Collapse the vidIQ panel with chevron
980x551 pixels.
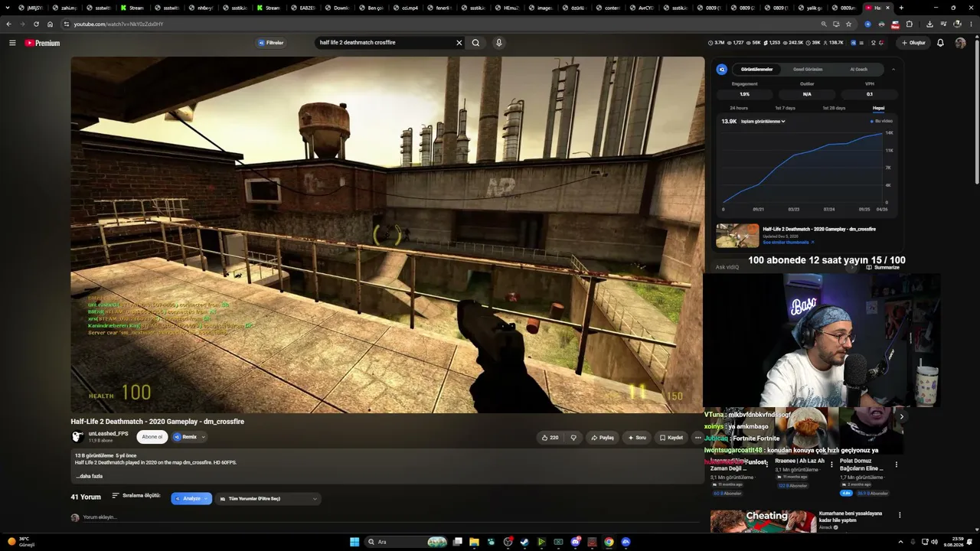click(x=893, y=70)
